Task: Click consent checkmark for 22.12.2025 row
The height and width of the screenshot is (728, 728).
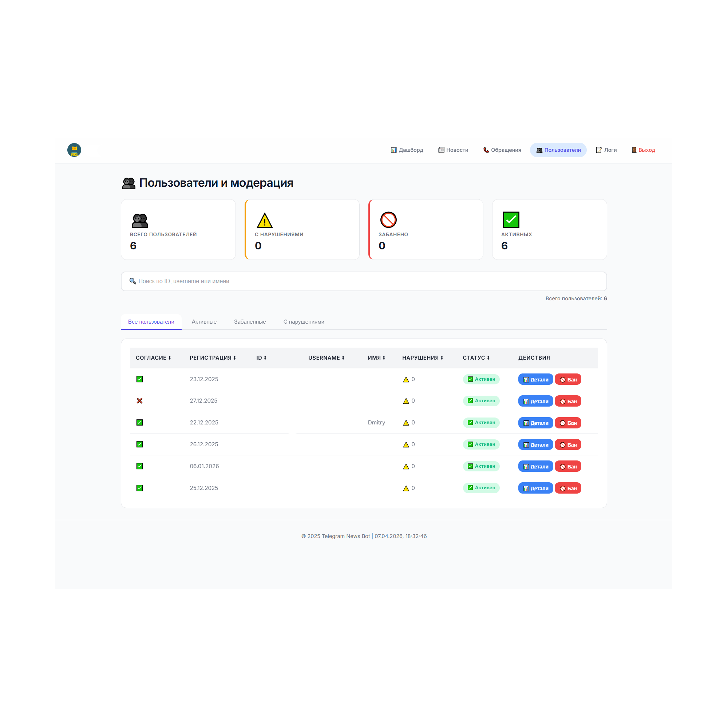Action: (139, 422)
